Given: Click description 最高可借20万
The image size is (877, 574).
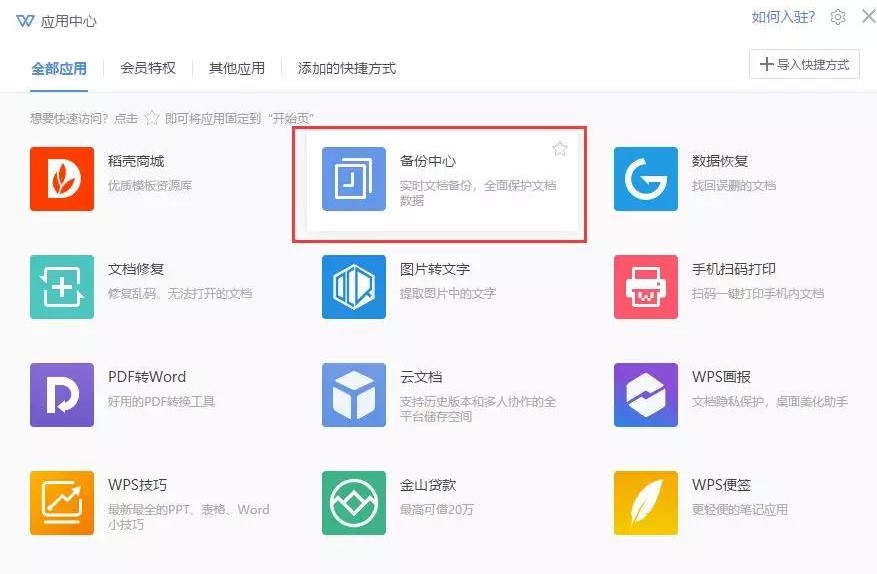Looking at the screenshot, I should click(x=437, y=510).
